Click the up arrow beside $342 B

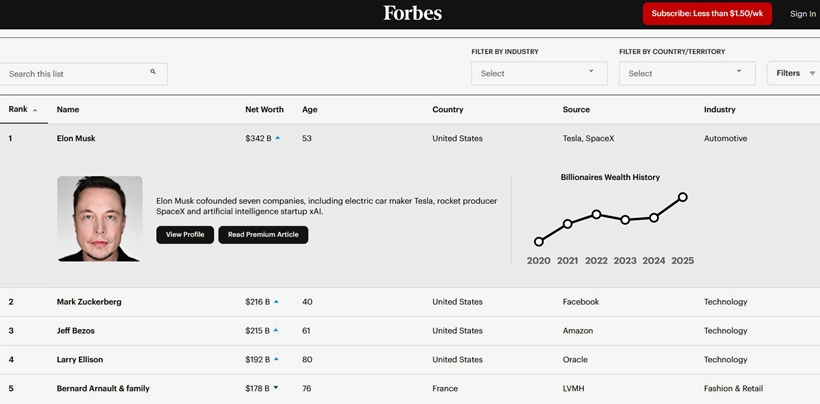tap(277, 138)
